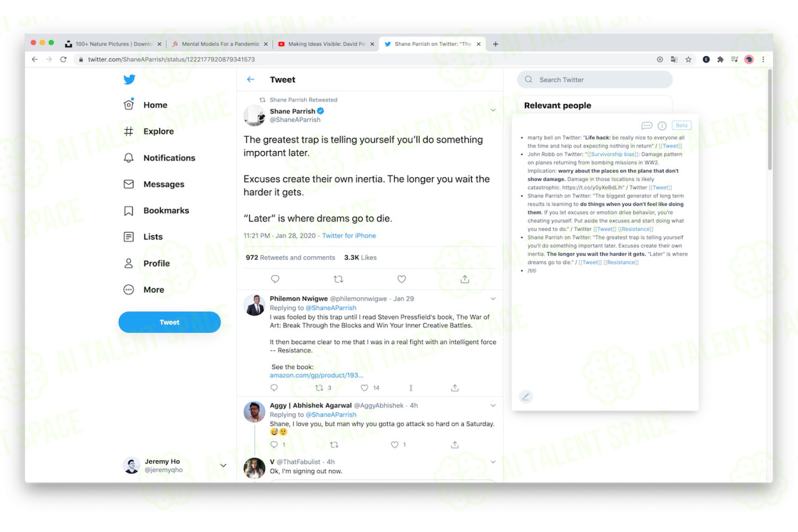Open the amazon.com product link

[x=317, y=375]
